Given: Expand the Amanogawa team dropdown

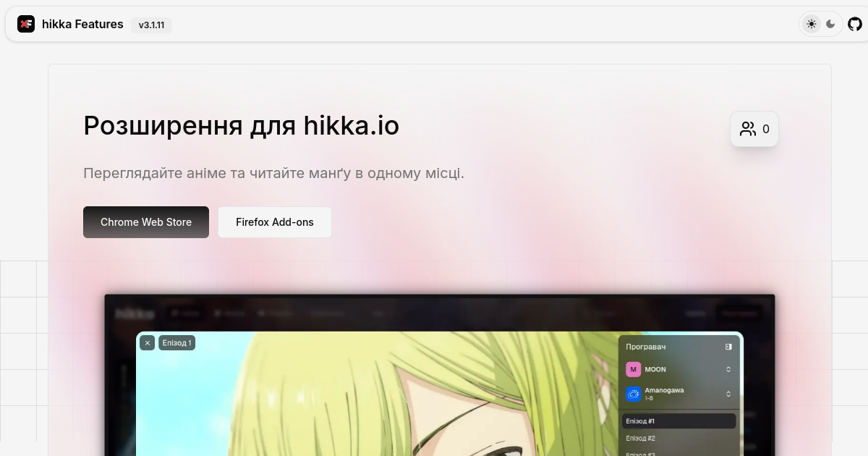Looking at the screenshot, I should tap(728, 394).
